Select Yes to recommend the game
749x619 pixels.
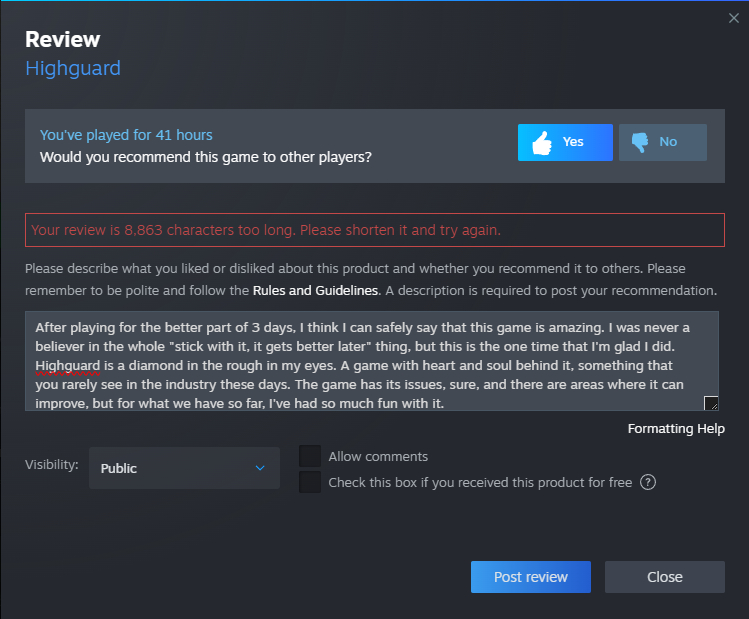click(565, 142)
